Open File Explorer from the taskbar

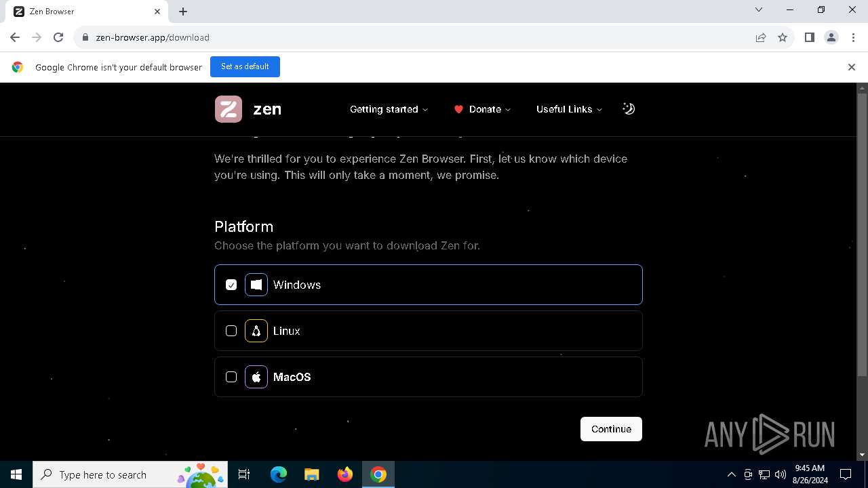[x=312, y=474]
